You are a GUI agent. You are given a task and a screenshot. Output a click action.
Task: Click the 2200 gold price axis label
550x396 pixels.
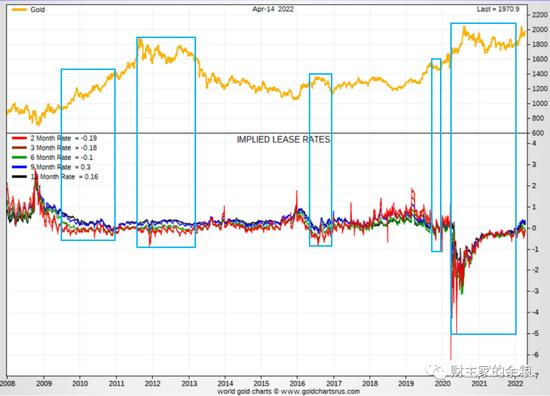(539, 15)
